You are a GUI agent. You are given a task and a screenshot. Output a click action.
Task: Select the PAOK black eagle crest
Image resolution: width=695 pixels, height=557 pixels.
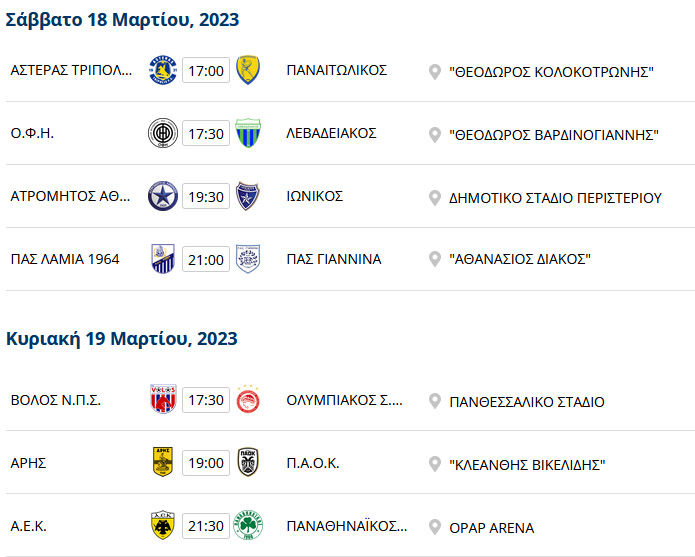[x=248, y=462]
